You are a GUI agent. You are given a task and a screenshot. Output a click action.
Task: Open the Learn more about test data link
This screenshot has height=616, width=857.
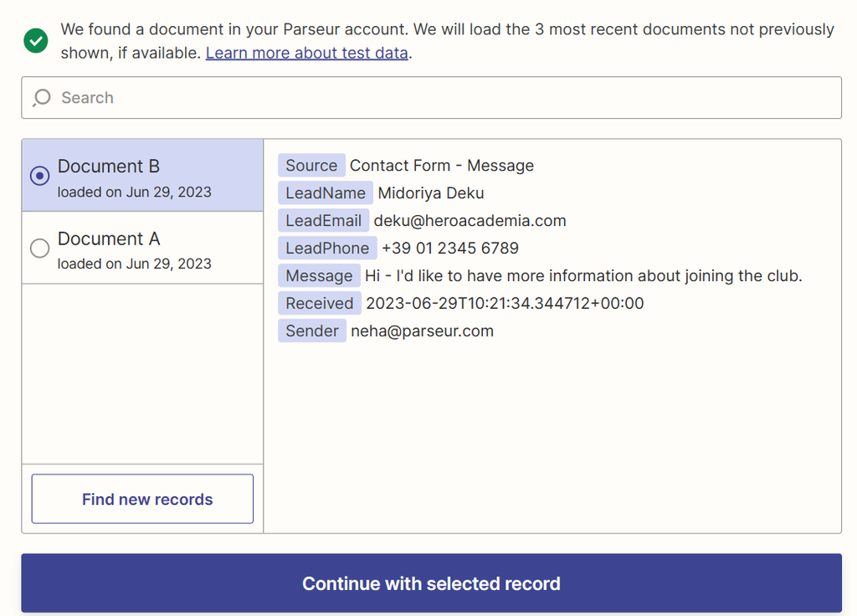(x=306, y=52)
